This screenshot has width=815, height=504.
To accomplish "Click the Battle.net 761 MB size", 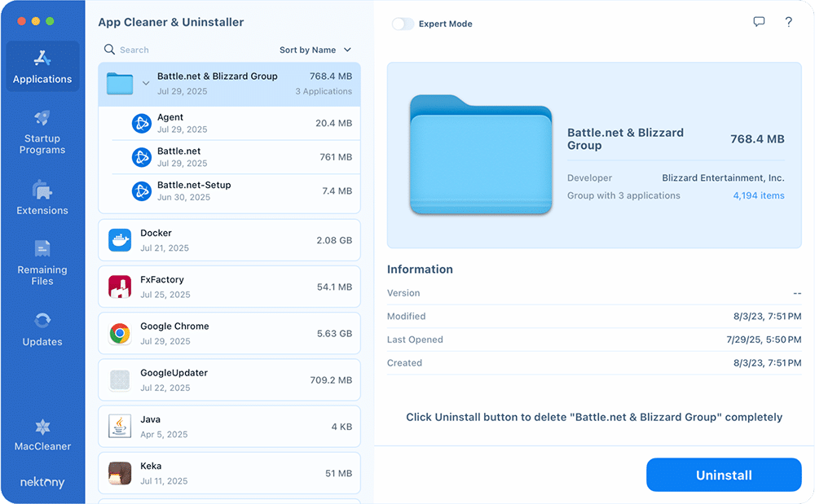I will pos(336,157).
